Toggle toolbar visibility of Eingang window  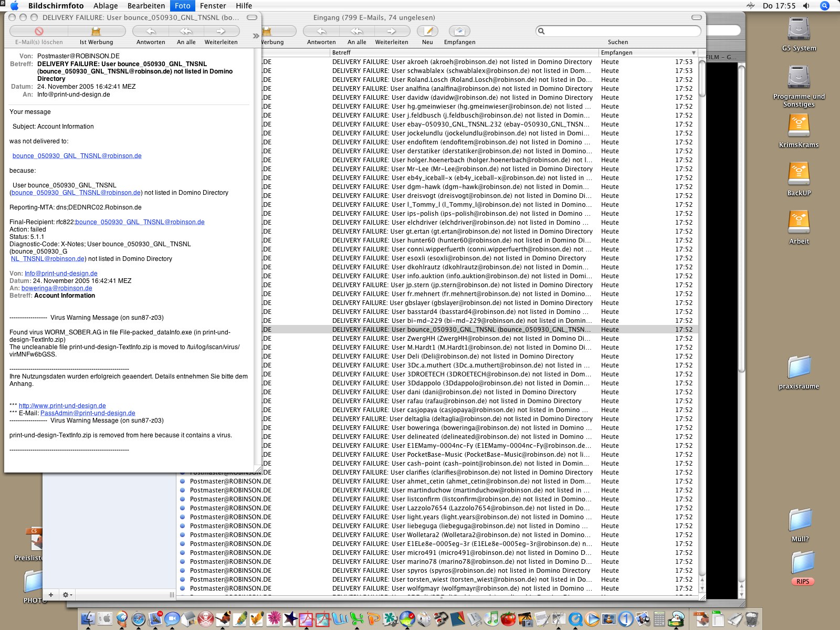(x=697, y=17)
